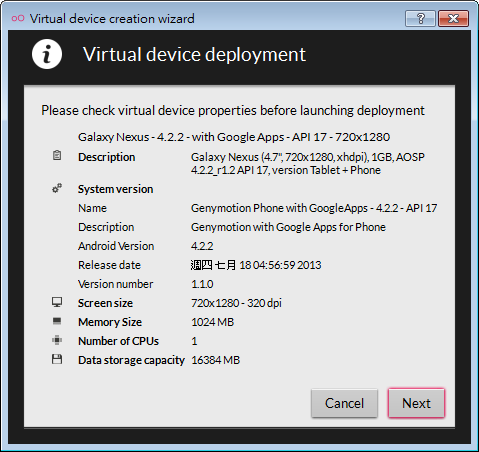Click the 'Release date' label
Image resolution: width=479 pixels, height=452 pixels.
pyautogui.click(x=109, y=265)
